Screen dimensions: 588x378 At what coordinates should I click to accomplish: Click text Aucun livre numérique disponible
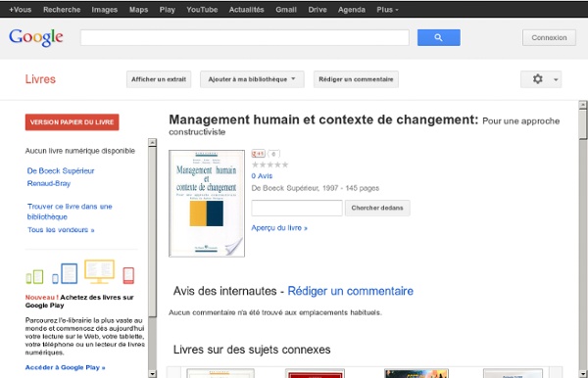tap(80, 151)
